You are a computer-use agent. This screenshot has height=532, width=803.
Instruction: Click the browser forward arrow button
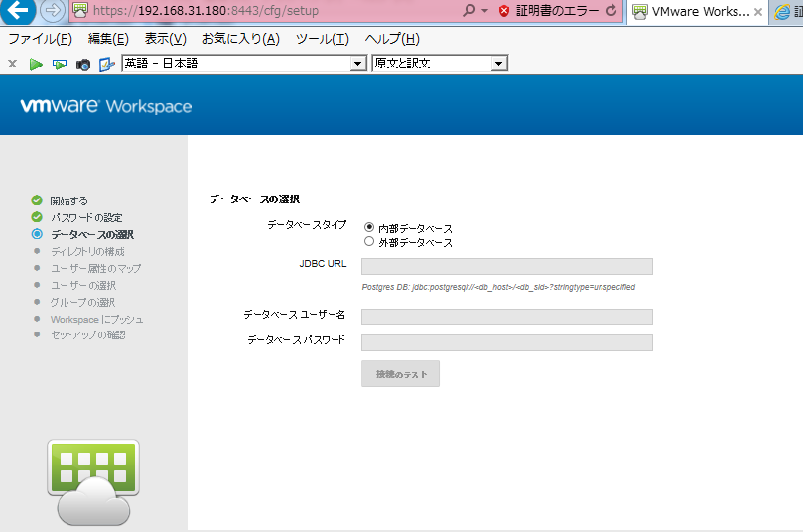pos(53,11)
